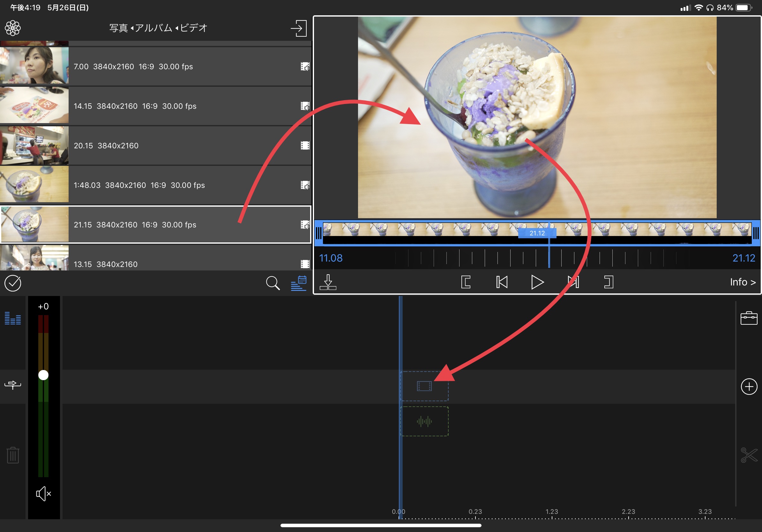Open the audio mixer panel
The height and width of the screenshot is (532, 762).
[13, 318]
